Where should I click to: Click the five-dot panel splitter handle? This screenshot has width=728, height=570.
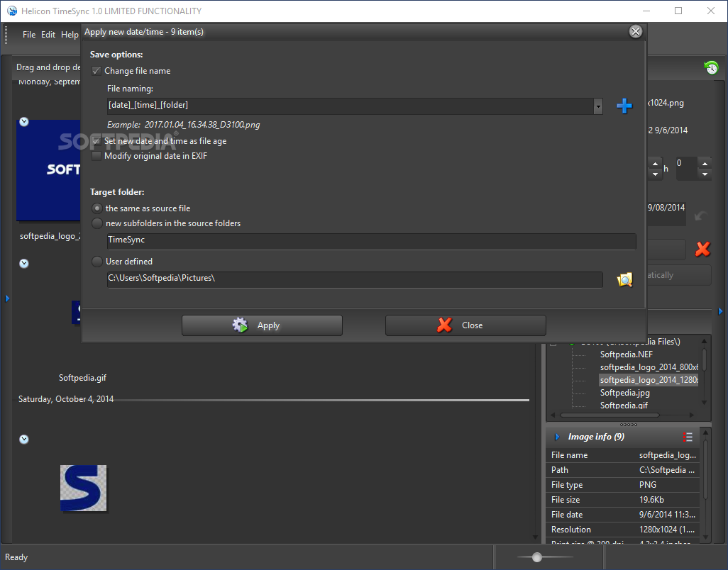pos(628,425)
